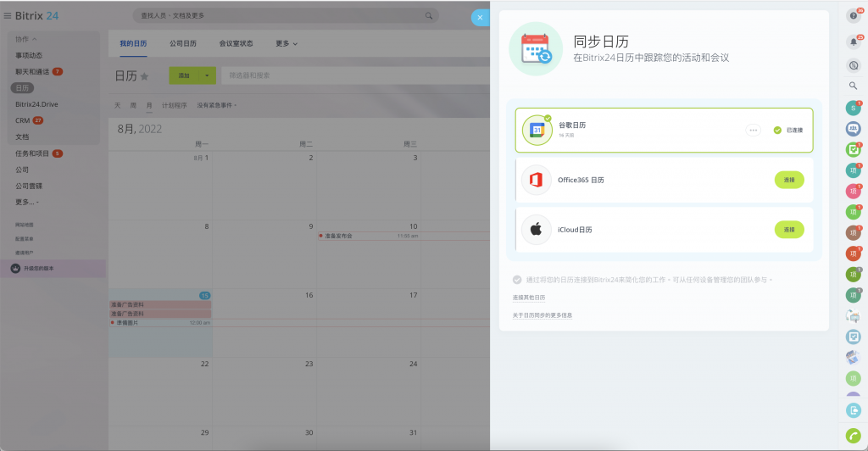This screenshot has width=868, height=451.
Task: Open the Invite Users link in sidebar
Action: [25, 253]
